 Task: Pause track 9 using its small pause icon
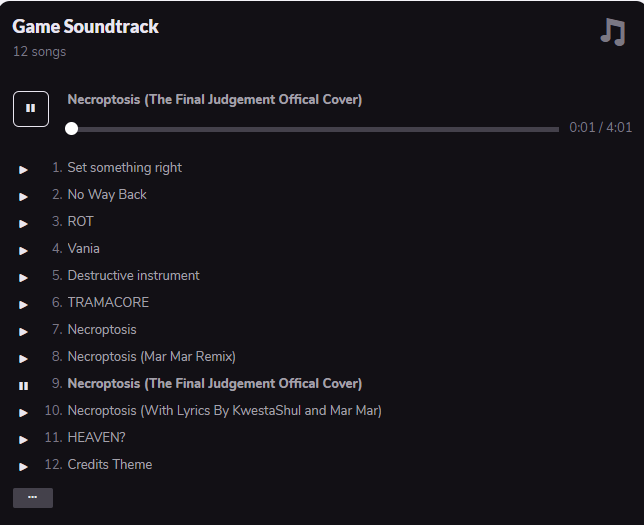click(x=23, y=385)
